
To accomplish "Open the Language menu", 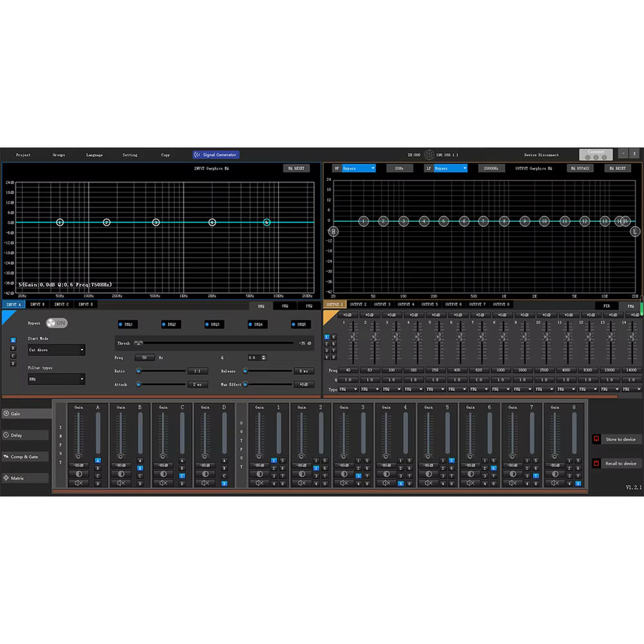I will click(x=94, y=155).
